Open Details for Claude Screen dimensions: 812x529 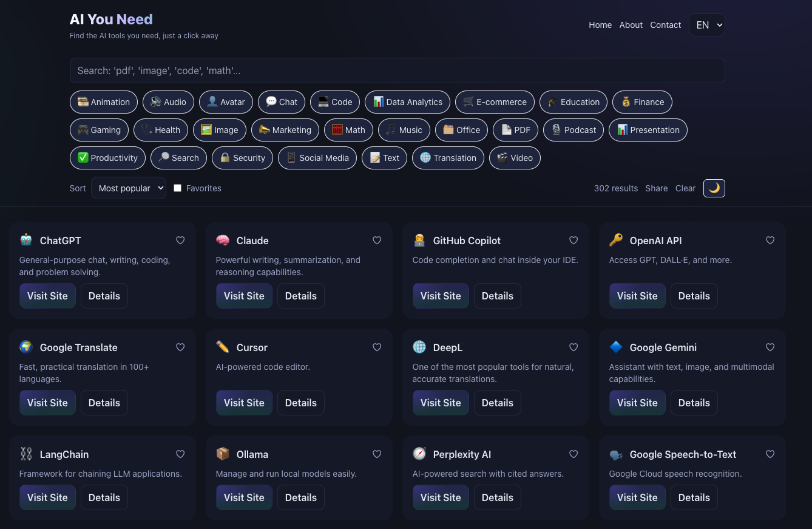(x=301, y=296)
